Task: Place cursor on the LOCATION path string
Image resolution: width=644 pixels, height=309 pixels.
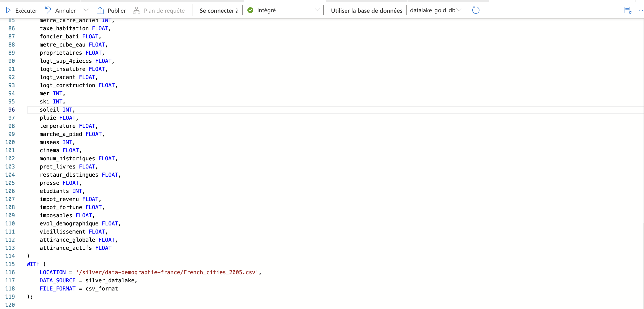Action: 167,272
